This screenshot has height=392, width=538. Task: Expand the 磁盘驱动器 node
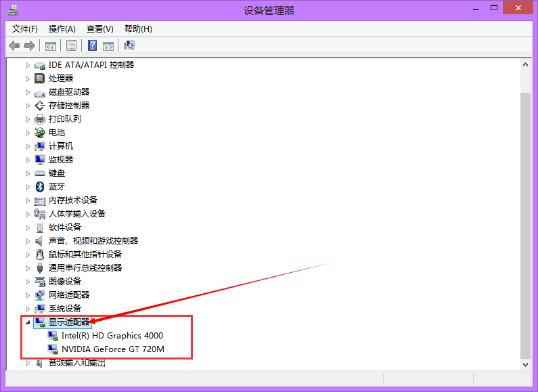click(28, 92)
